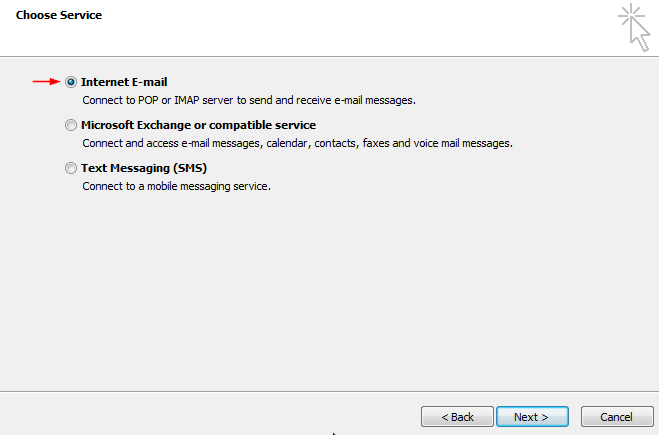Choose the Text Messaging (SMS) radio button
Image resolution: width=659 pixels, height=435 pixels.
(x=71, y=168)
